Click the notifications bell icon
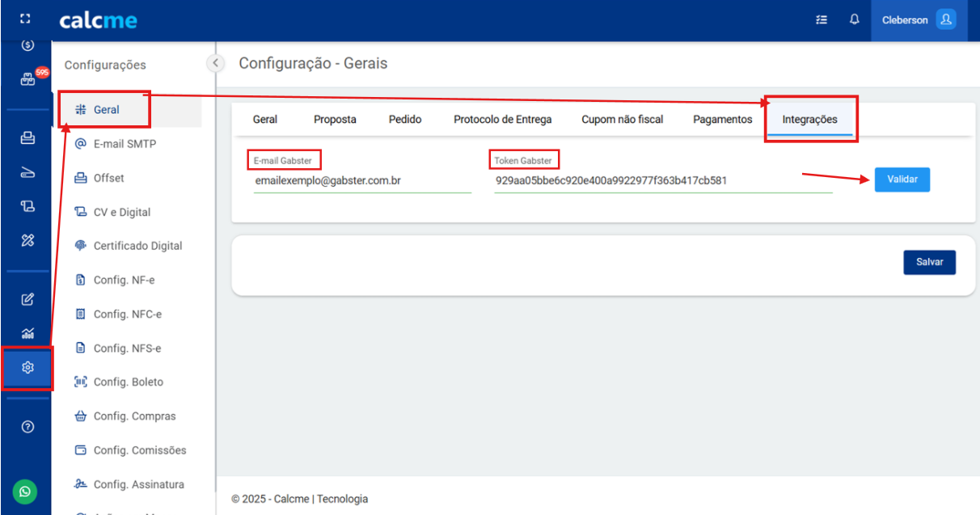Screen dimensions: 980x515 click(x=854, y=20)
